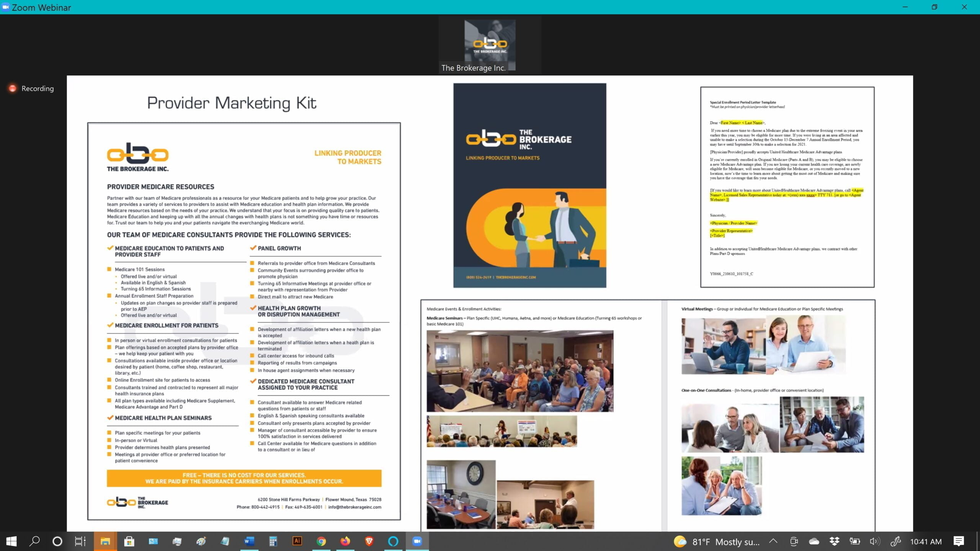The width and height of the screenshot is (980, 551).
Task: Click the Show Desktop strip at taskbar edge
Action: (978, 541)
